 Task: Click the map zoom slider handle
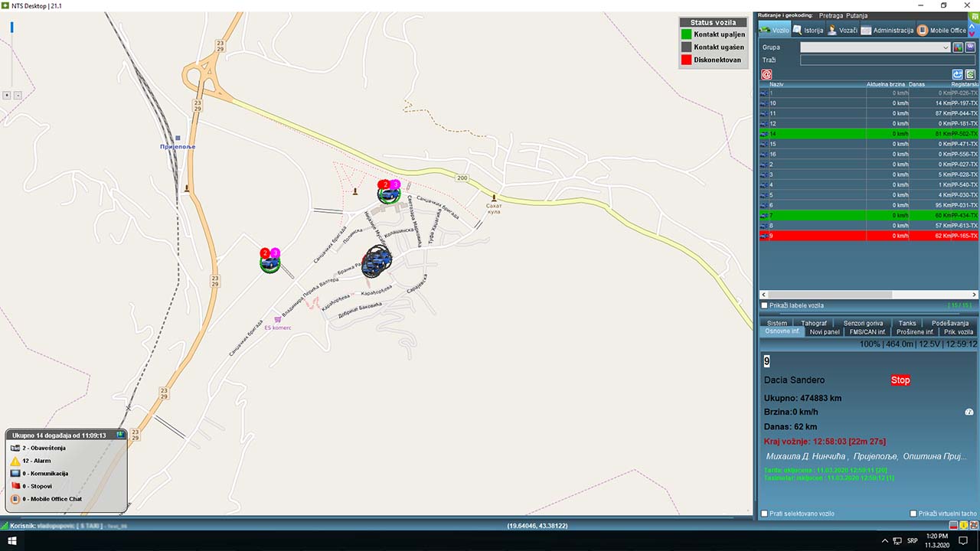[x=11, y=28]
